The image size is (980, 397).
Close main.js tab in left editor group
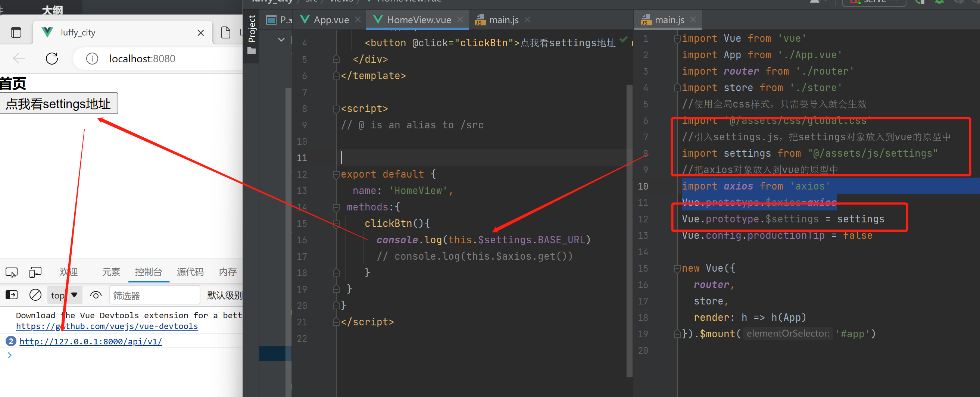click(527, 19)
